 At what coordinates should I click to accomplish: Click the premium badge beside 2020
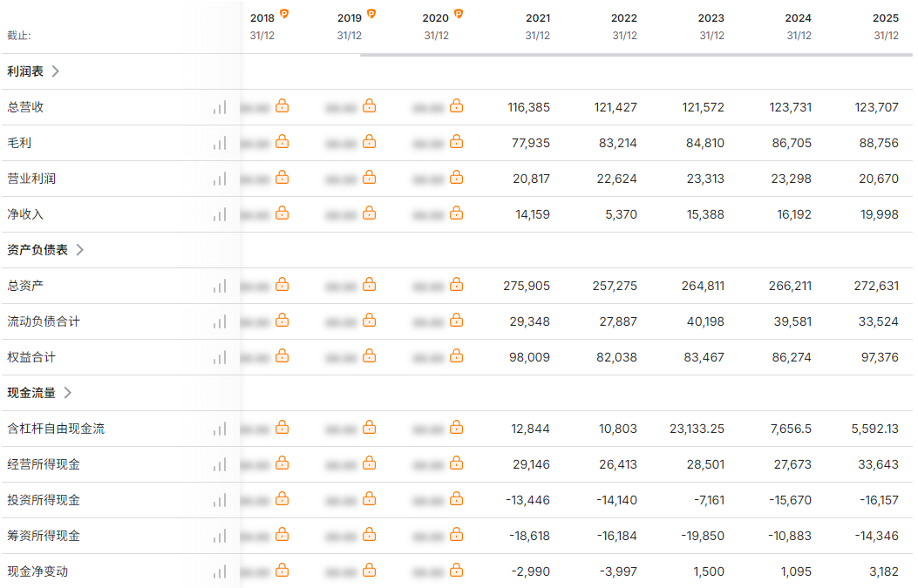459,13
